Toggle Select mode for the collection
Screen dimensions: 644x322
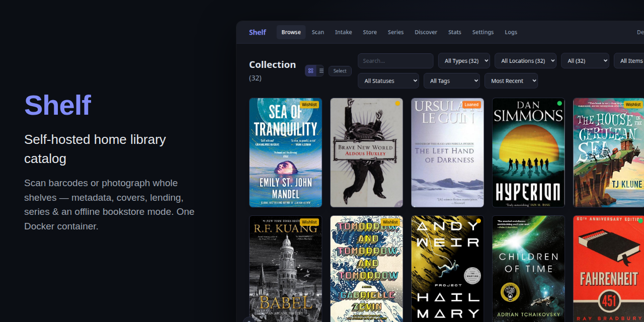(340, 71)
